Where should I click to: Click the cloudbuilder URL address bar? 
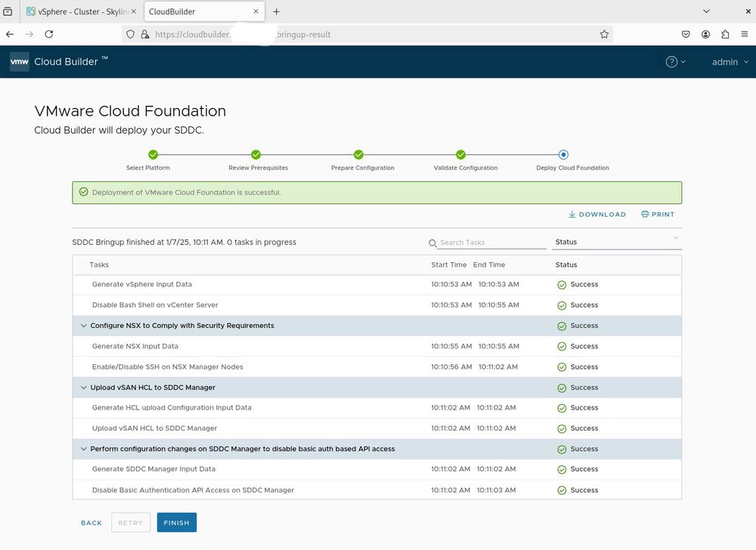tap(367, 34)
